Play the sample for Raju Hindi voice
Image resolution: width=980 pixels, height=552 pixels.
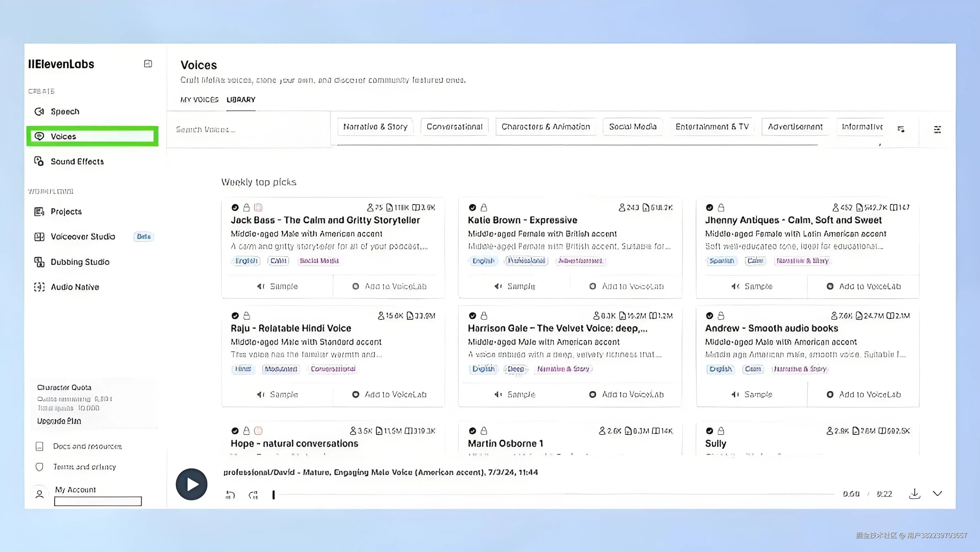tap(277, 394)
